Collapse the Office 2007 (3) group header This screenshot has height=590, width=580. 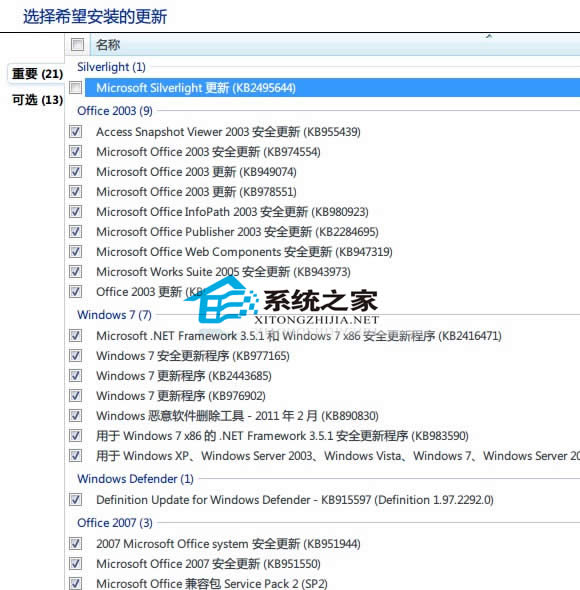(x=115, y=523)
